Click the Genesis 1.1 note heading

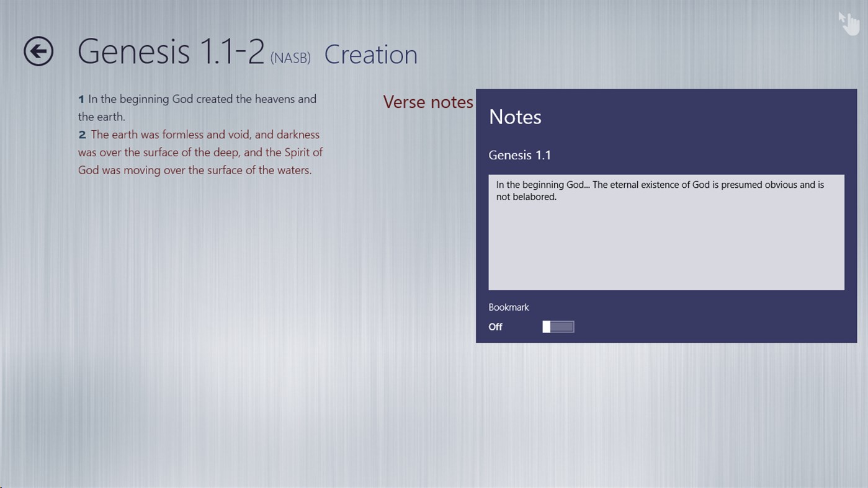click(519, 155)
